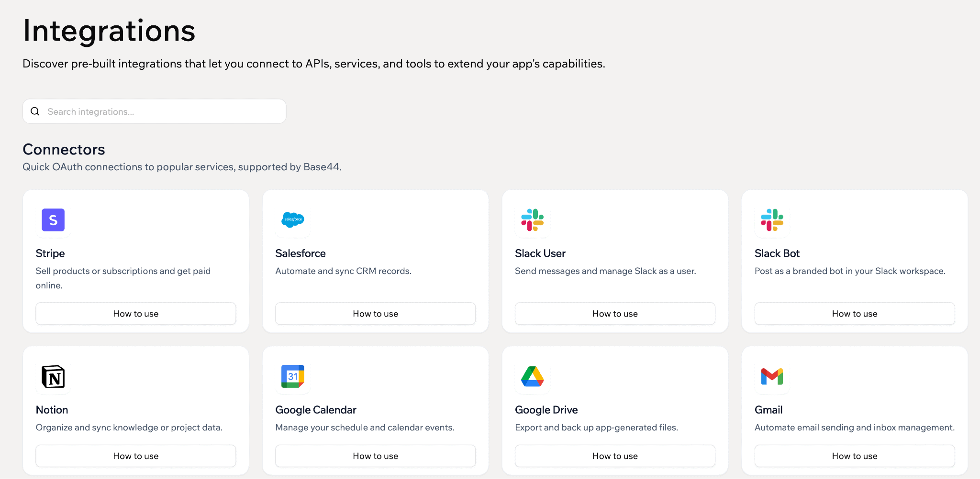Open How to use for Slack Bot
Viewport: 980px width, 479px height.
[855, 314]
